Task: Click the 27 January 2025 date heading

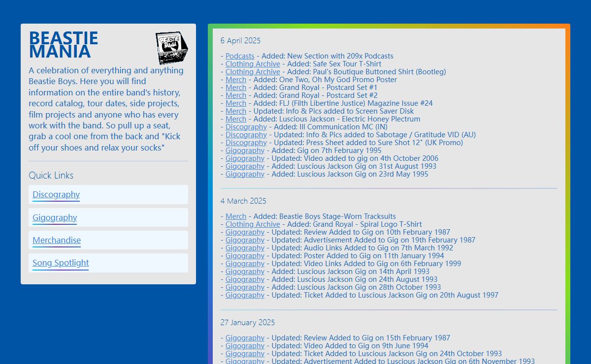Action: [248, 323]
